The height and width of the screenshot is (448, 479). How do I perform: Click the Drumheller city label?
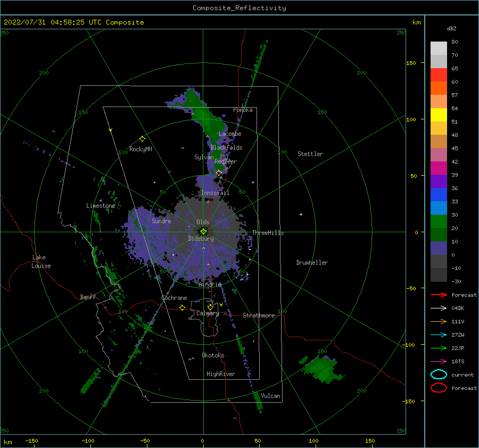point(312,263)
